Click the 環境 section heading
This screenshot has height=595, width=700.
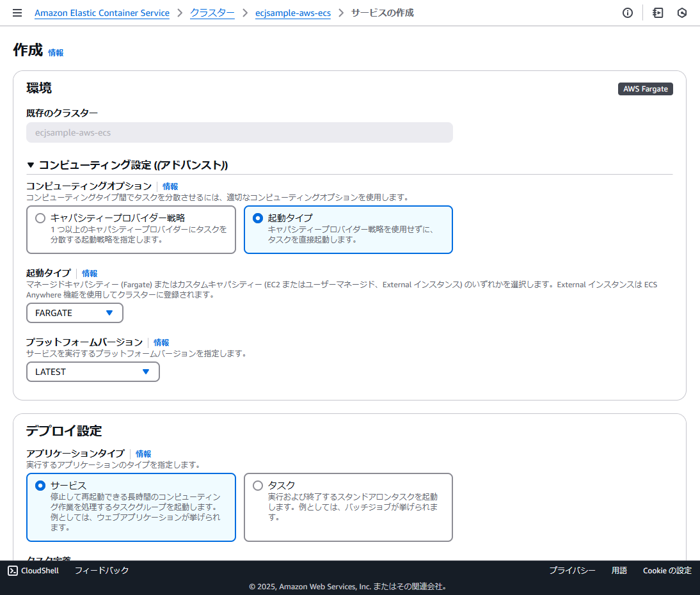(39, 88)
